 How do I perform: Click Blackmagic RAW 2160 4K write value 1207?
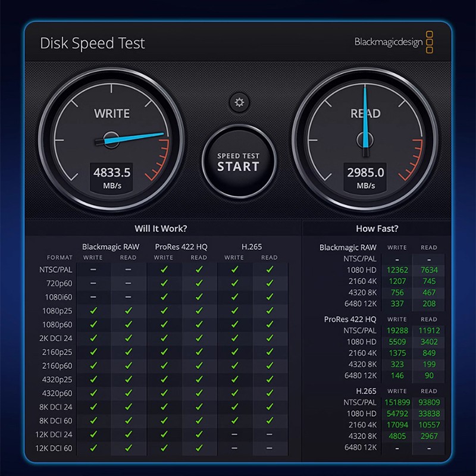pos(397,281)
